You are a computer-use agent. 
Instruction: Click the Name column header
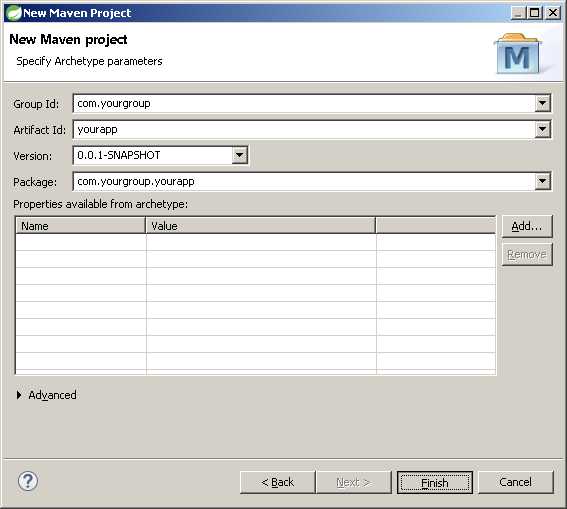(81, 226)
